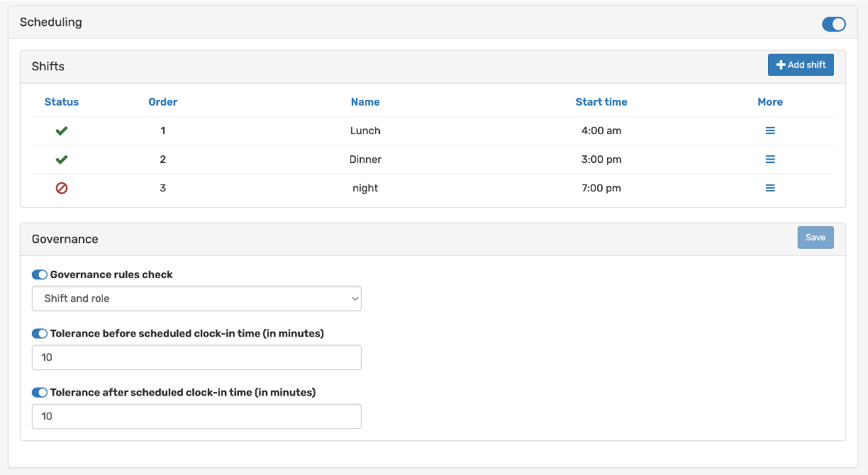Sort shifts by Start time column header
Screen dimensions: 868x475
point(601,102)
